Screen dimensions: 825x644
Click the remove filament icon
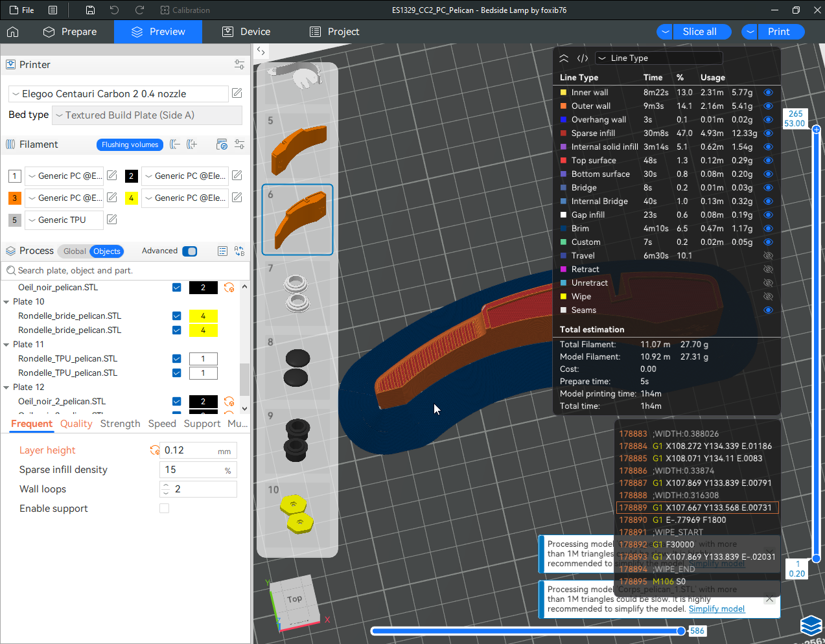pos(174,144)
